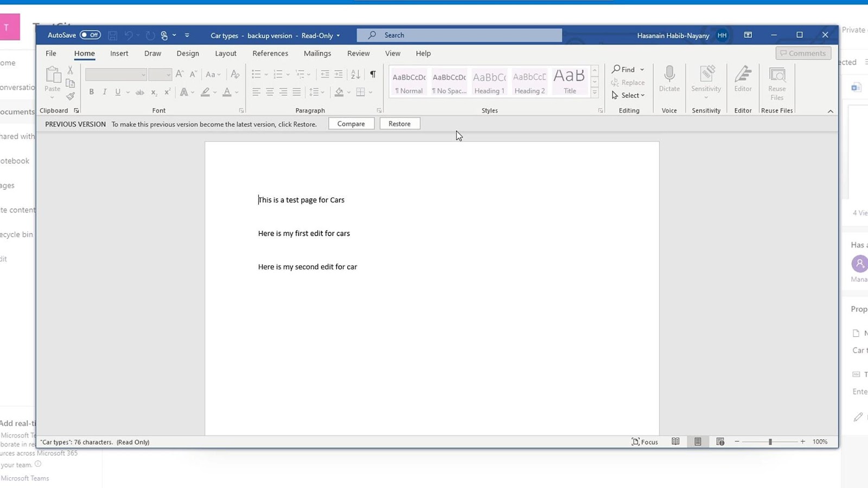Click the 100% zoom level indicator

[820, 442]
